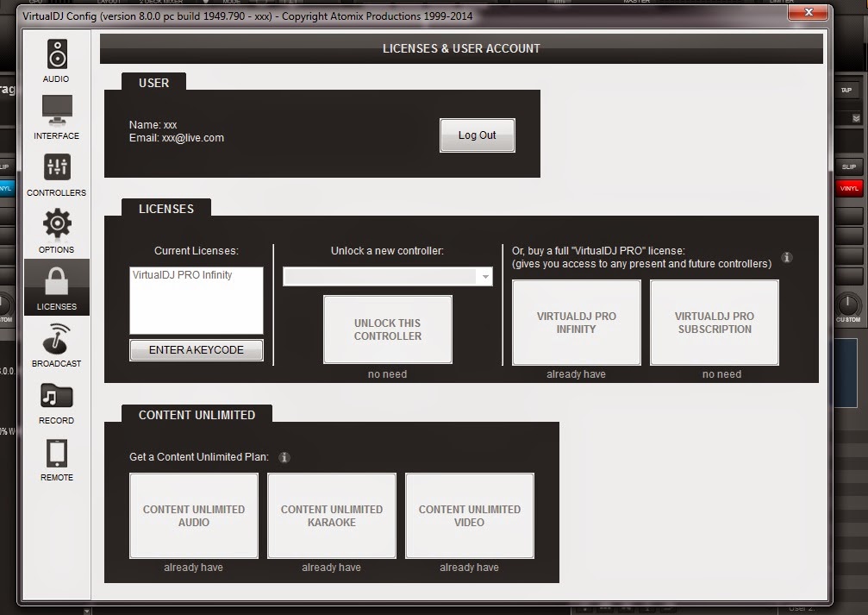Open the Remote settings section

(x=57, y=460)
